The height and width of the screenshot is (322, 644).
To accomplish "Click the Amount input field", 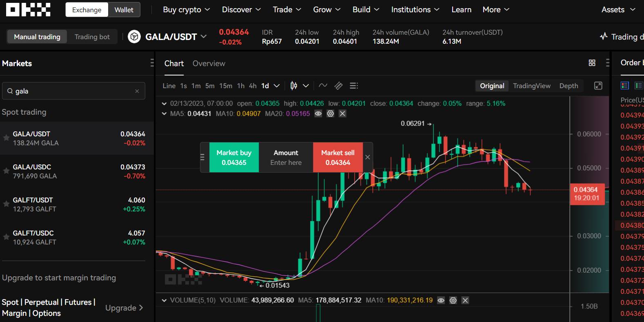I will point(286,158).
